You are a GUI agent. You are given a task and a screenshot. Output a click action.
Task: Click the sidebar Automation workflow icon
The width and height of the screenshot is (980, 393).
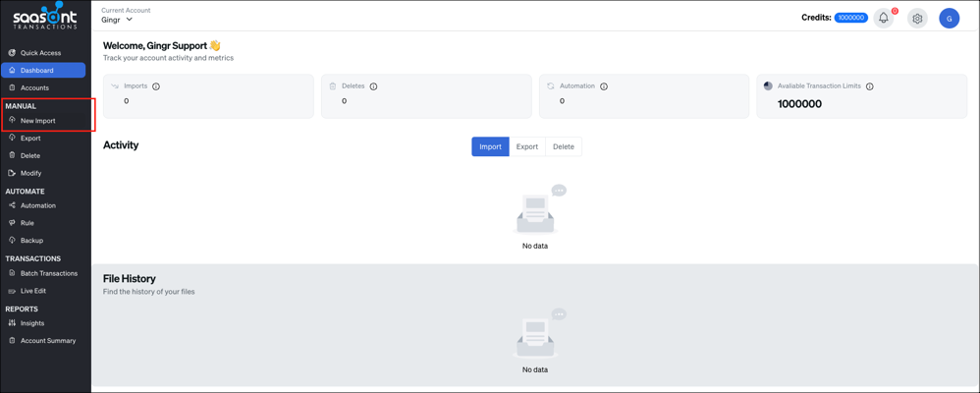[x=12, y=205]
